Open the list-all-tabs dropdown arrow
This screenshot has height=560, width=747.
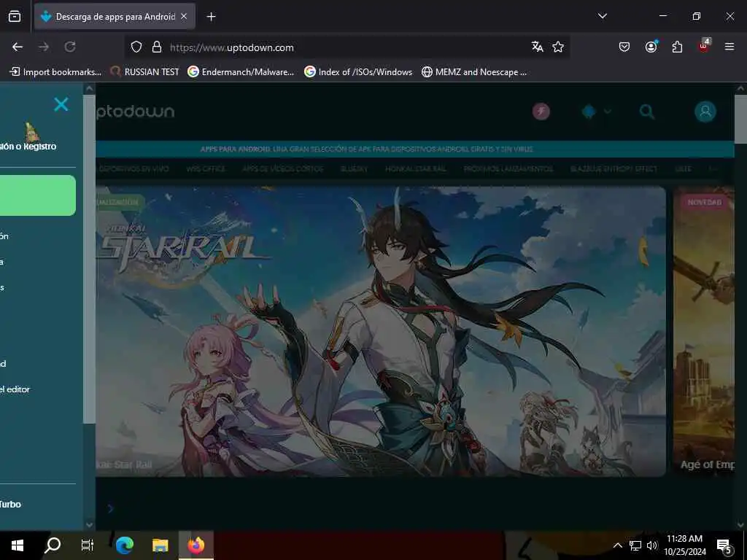coord(602,16)
